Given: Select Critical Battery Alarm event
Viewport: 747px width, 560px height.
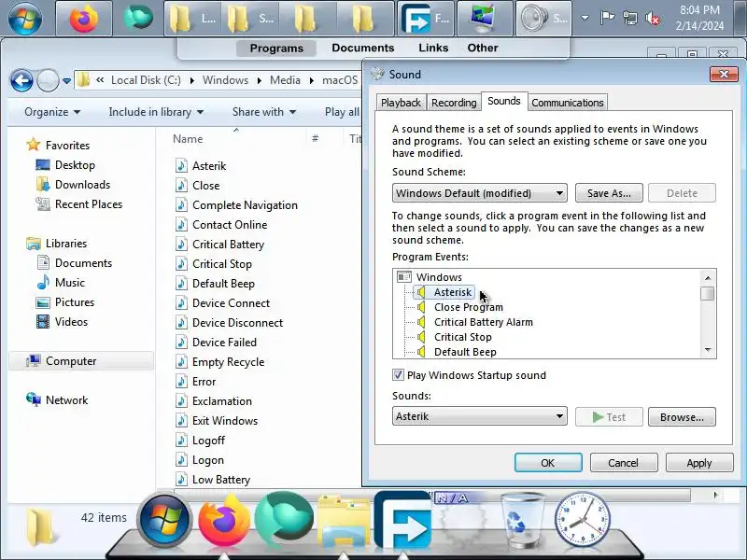Looking at the screenshot, I should pos(483,322).
